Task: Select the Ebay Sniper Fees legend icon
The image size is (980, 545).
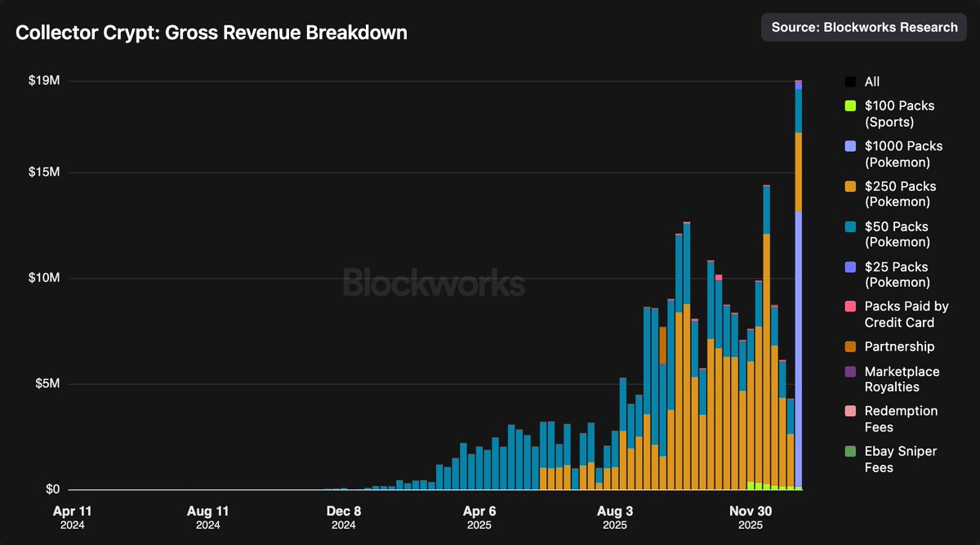Action: click(x=851, y=450)
